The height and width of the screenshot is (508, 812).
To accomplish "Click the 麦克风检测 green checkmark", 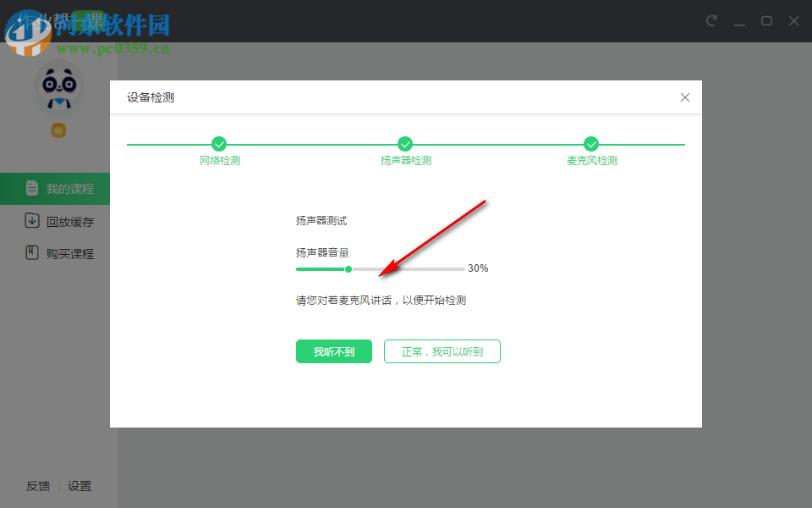I will [591, 144].
